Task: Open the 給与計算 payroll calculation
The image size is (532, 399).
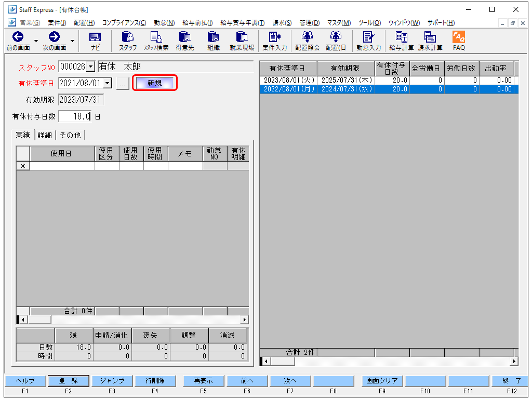Action: 400,41
